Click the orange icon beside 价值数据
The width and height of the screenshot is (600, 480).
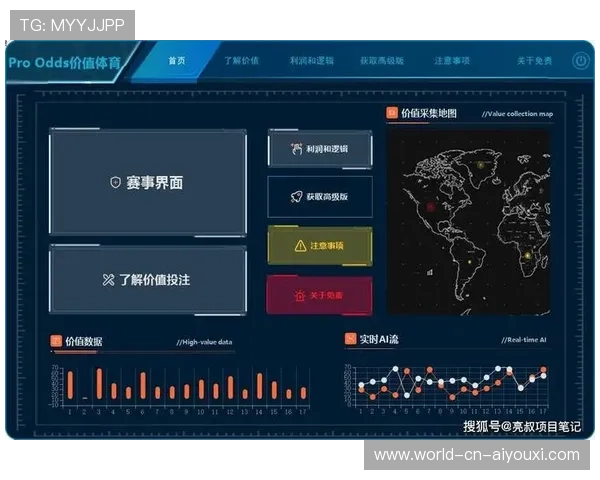point(56,341)
